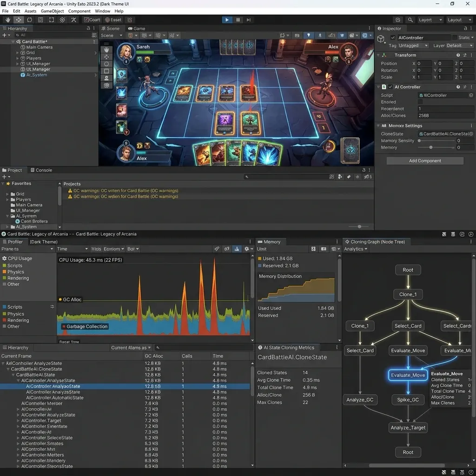The width and height of the screenshot is (476, 476).
Task: Open the Layer Default dropdown
Action: (459, 46)
